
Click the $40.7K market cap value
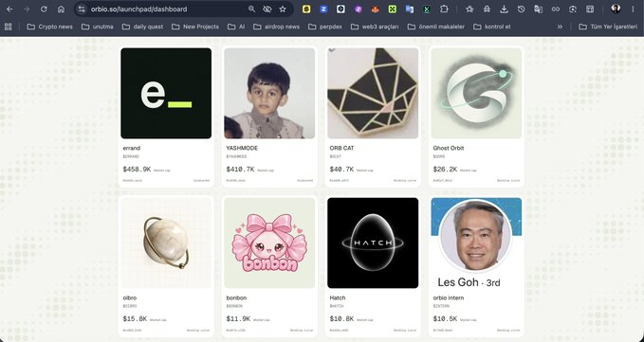tap(341, 169)
